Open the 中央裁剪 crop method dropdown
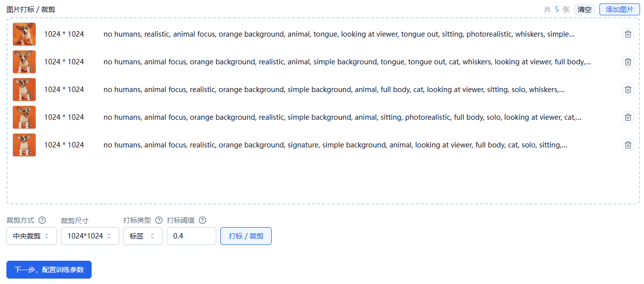Viewport: 644px width, 284px height. click(x=32, y=236)
